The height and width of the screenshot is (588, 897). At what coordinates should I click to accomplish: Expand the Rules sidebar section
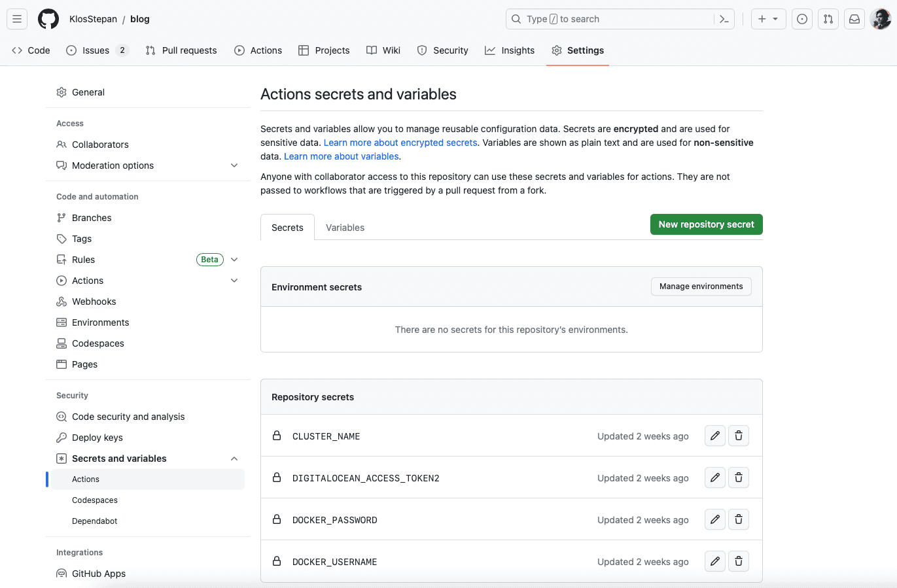pos(234,260)
